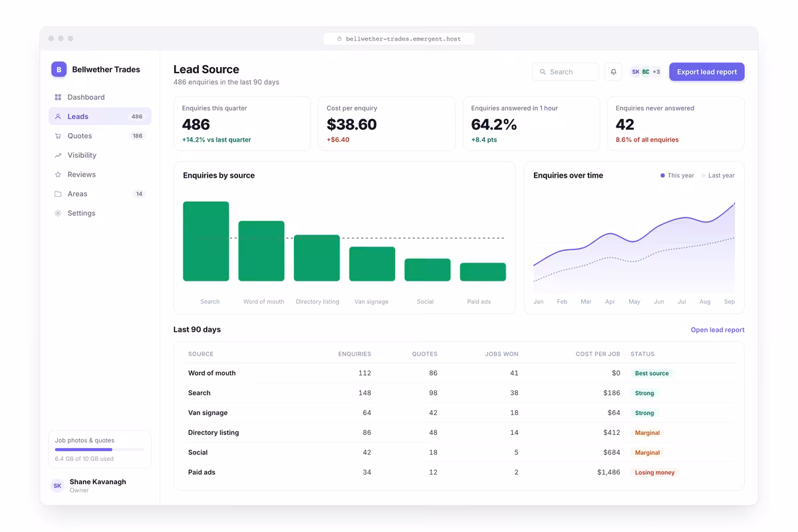Sort by STATUS column header
Screen dimensions: 798x532
[x=642, y=354]
